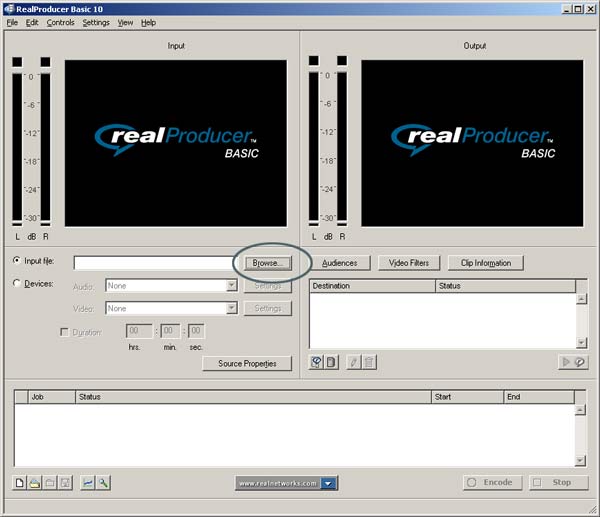Click the Duration hours field
This screenshot has width=600, height=517.
pos(139,331)
